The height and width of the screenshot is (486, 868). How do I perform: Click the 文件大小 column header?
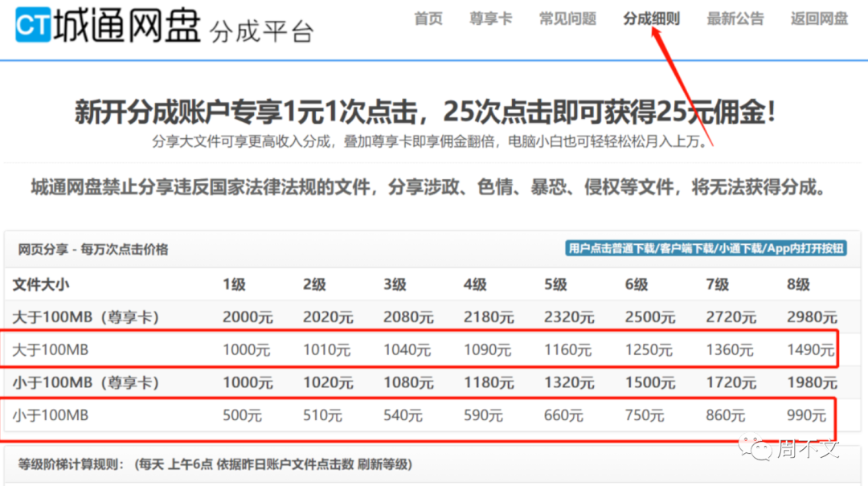(x=41, y=285)
